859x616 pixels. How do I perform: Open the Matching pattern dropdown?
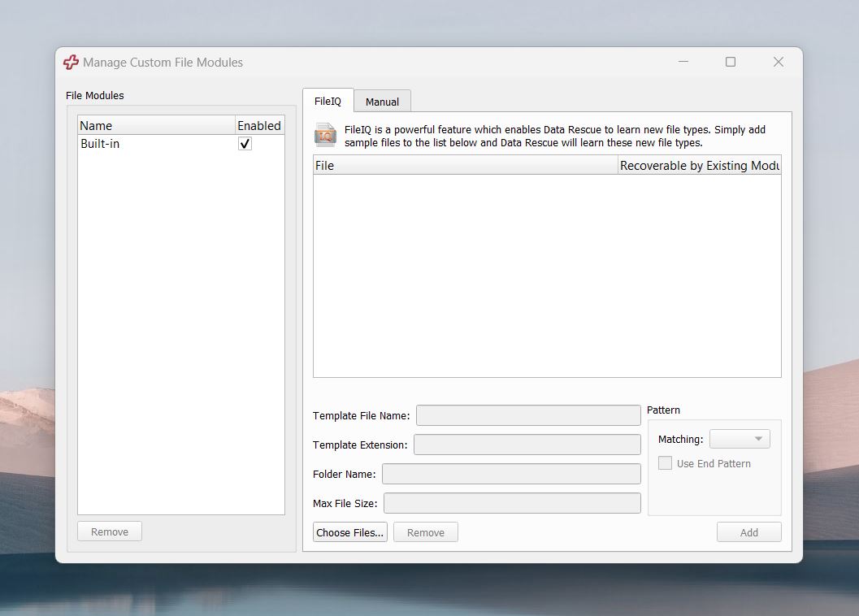[x=740, y=439]
